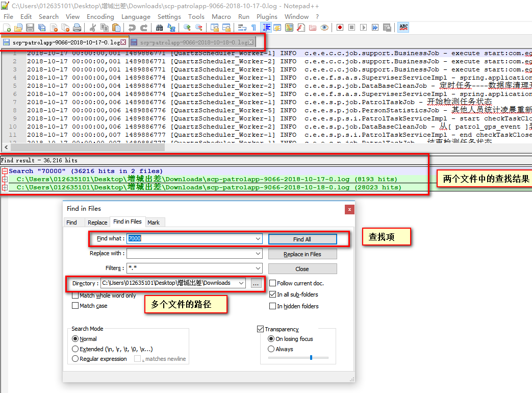
Task: Expand the search result for the 10-18 log
Action: click(x=5, y=187)
